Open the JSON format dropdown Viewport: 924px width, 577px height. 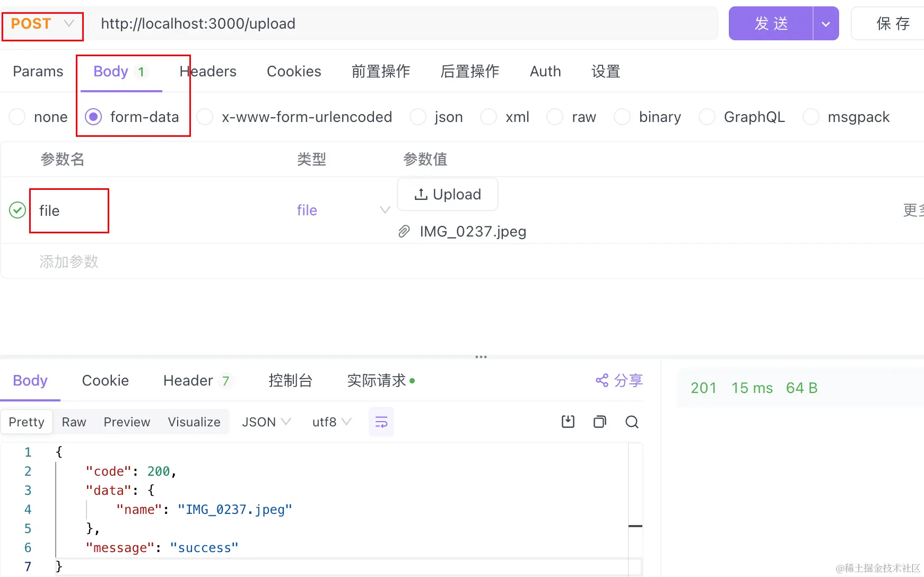pos(266,422)
